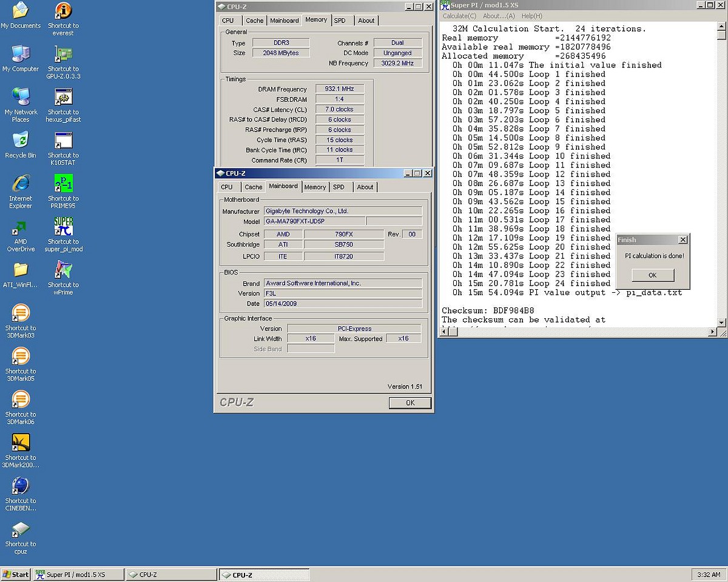Open Calculate(C) menu in Super PI
The height and width of the screenshot is (582, 728).
click(x=459, y=16)
